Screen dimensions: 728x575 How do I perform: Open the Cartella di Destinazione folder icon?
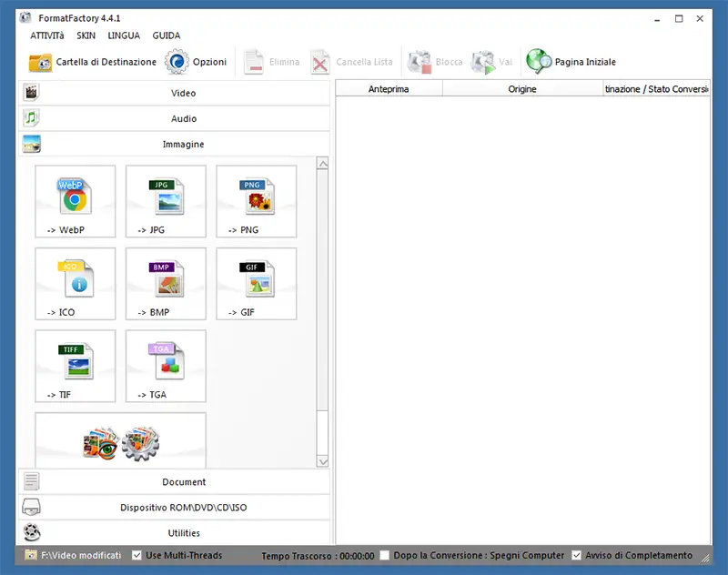pyautogui.click(x=40, y=62)
